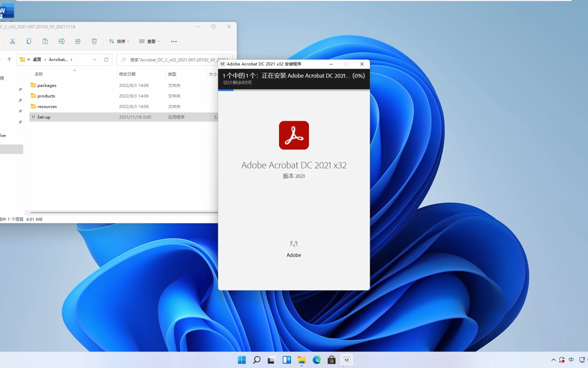This screenshot has width=588, height=368.
Task: Select the Set-up application file
Action: (x=123, y=117)
